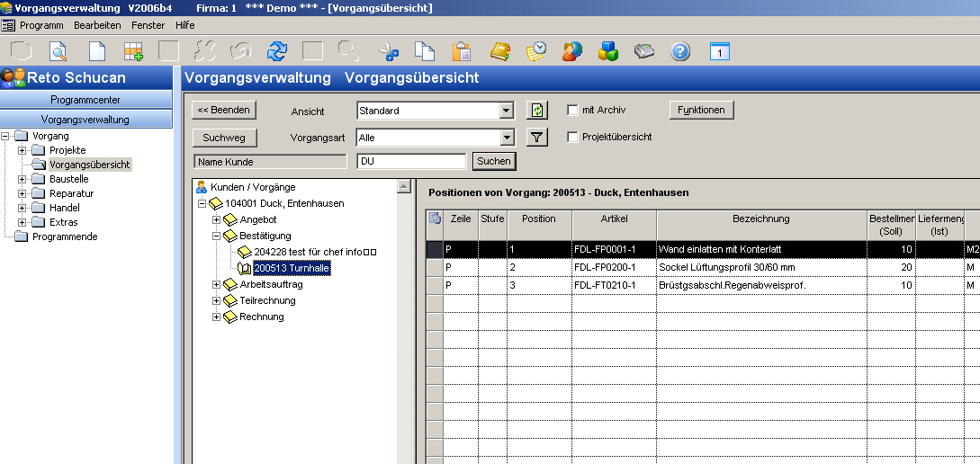Collapse the Vorgang root node
This screenshot has width=980, height=464.
[5, 136]
